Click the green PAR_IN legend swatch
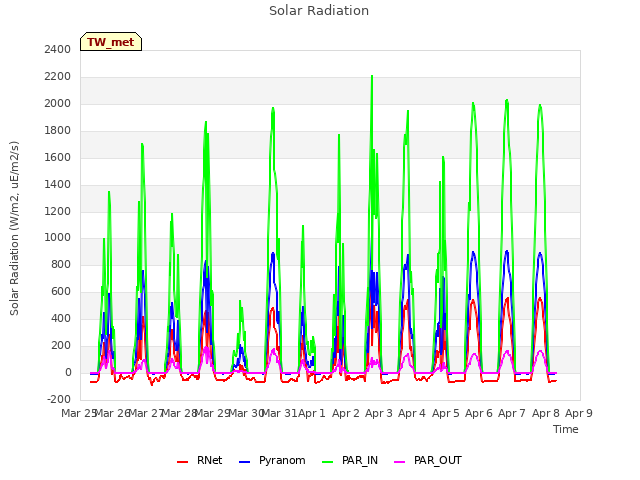The height and width of the screenshot is (480, 640). [x=328, y=461]
